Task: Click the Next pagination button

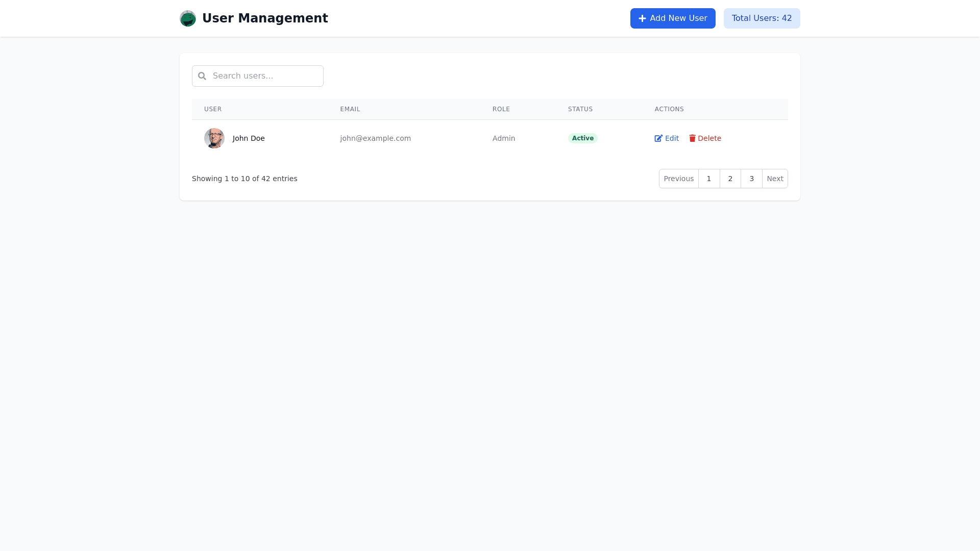Action: click(774, 179)
